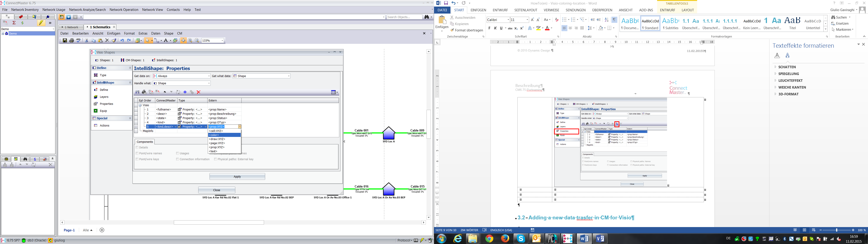This screenshot has height=244, width=868.
Task: Click the Apply button
Action: (x=237, y=177)
